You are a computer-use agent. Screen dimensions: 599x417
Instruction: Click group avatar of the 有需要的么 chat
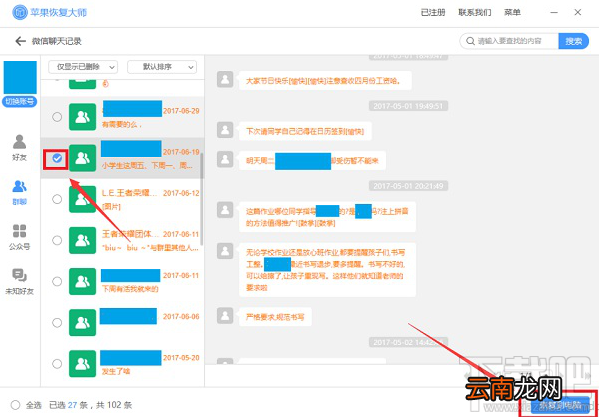pos(83,117)
